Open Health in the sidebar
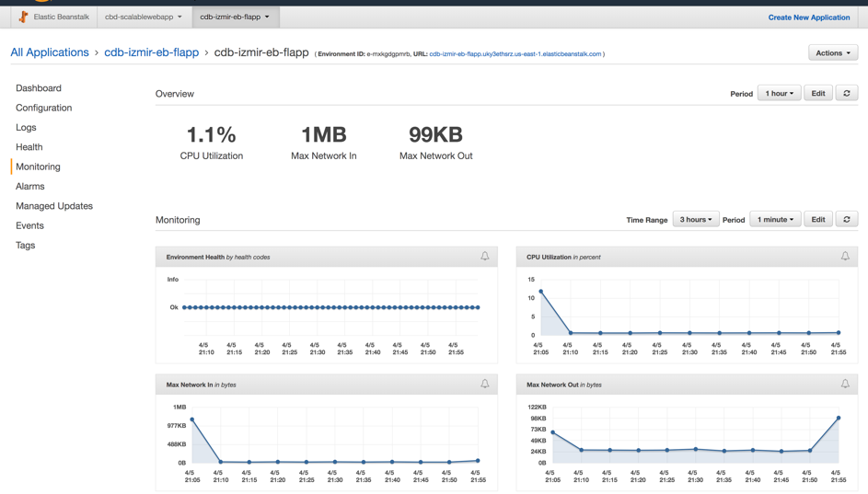 click(x=29, y=147)
